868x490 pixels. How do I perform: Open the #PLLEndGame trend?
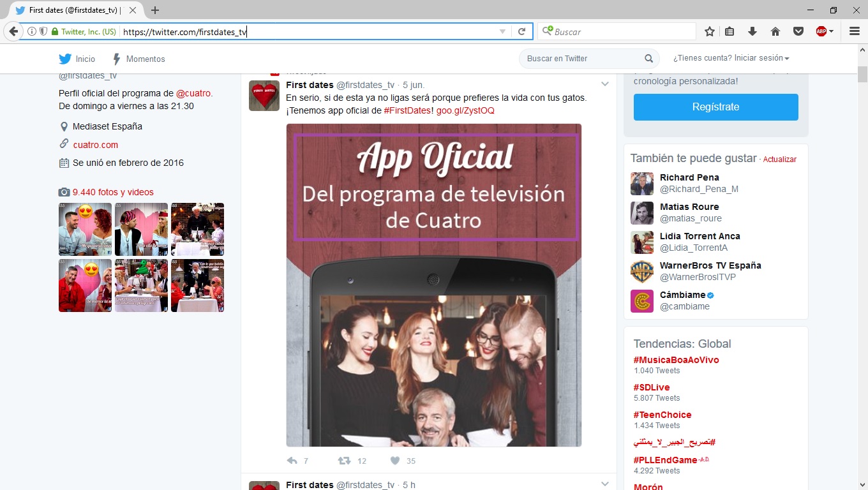pos(666,460)
